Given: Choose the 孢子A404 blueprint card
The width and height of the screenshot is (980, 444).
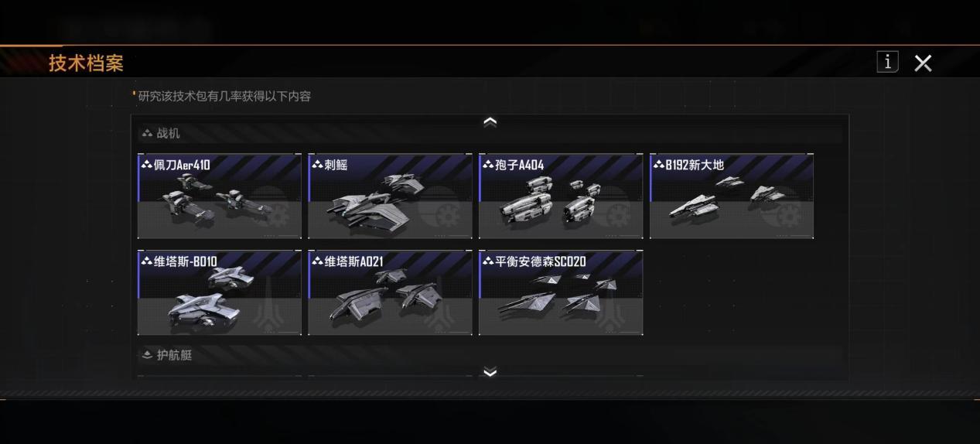Looking at the screenshot, I should pos(561,196).
